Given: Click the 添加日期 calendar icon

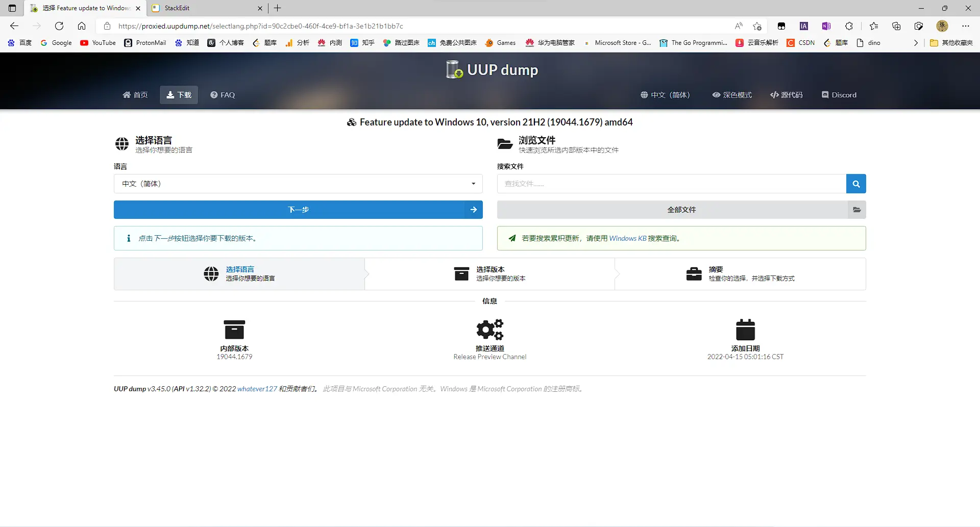Looking at the screenshot, I should coord(745,330).
